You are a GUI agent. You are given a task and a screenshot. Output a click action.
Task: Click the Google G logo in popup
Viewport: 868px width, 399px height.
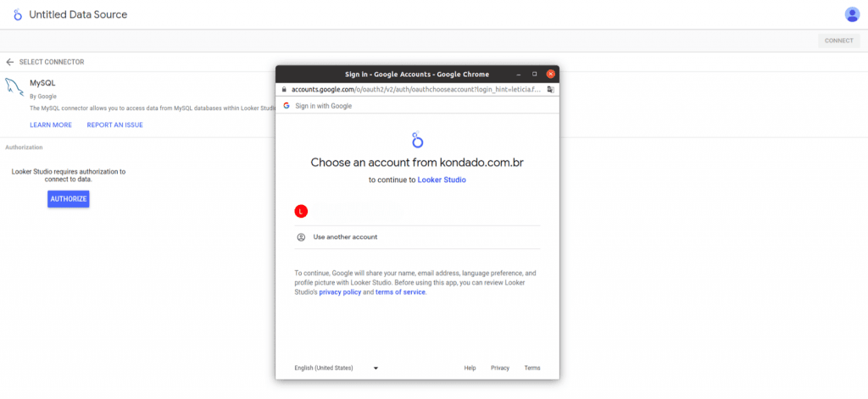[x=287, y=106]
